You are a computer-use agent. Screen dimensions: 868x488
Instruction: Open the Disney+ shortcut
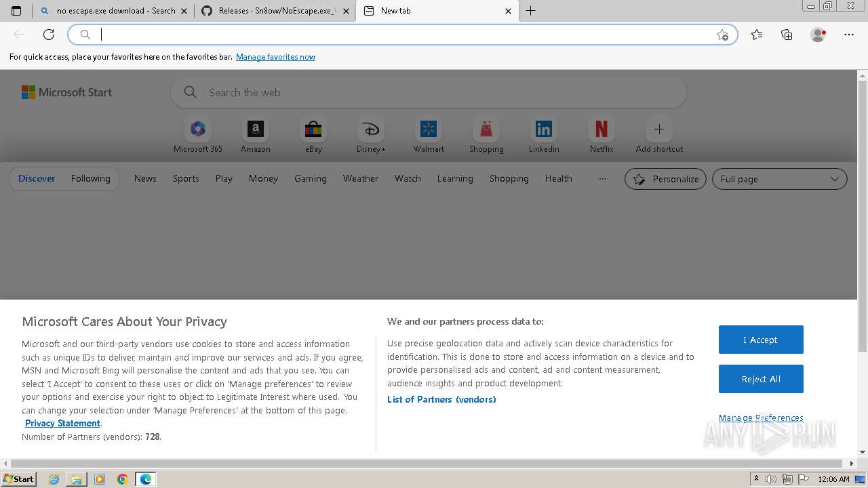click(x=371, y=135)
